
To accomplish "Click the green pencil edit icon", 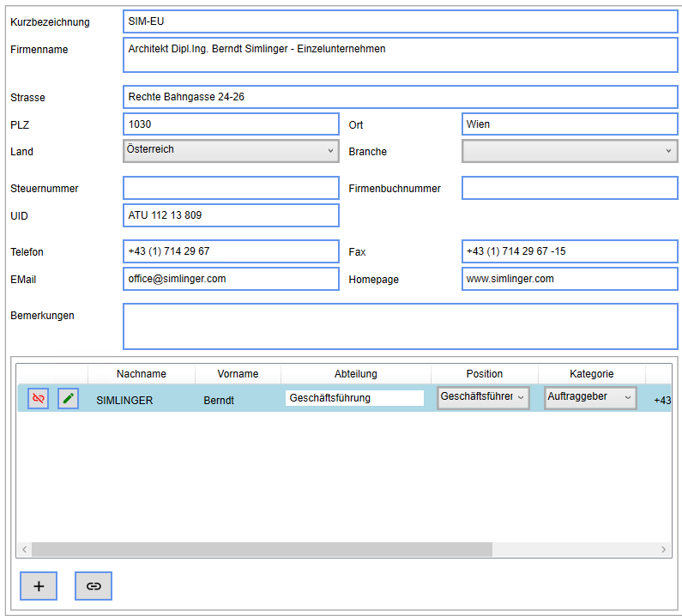I will click(69, 398).
